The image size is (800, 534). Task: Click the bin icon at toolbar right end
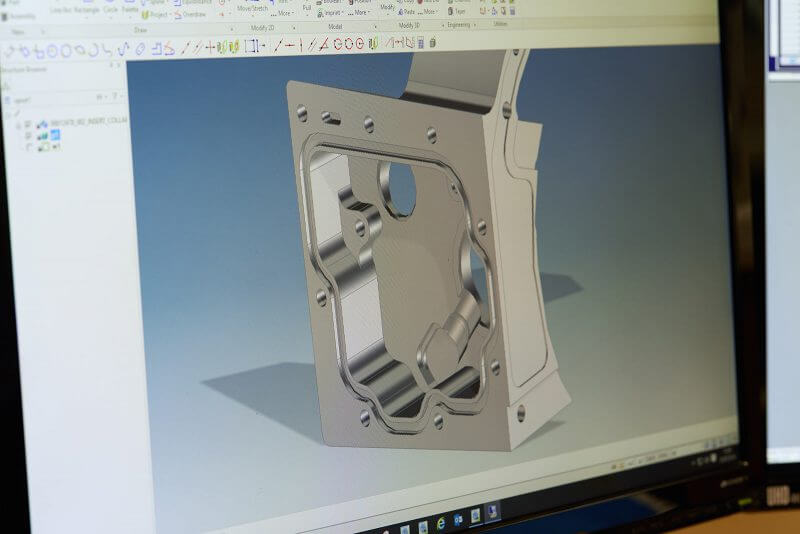click(x=433, y=42)
